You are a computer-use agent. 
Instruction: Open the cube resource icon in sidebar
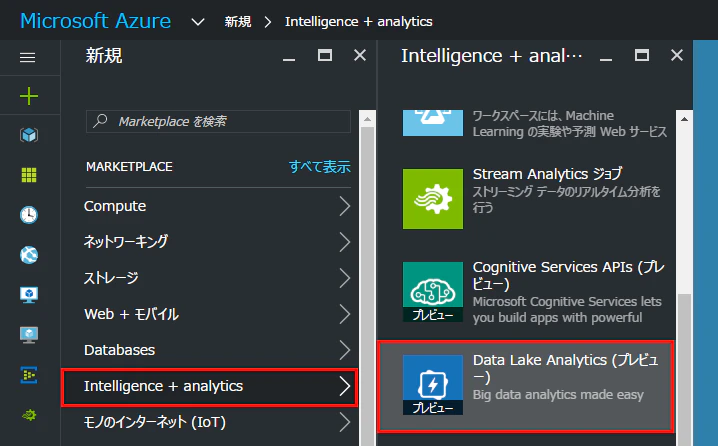[x=29, y=135]
